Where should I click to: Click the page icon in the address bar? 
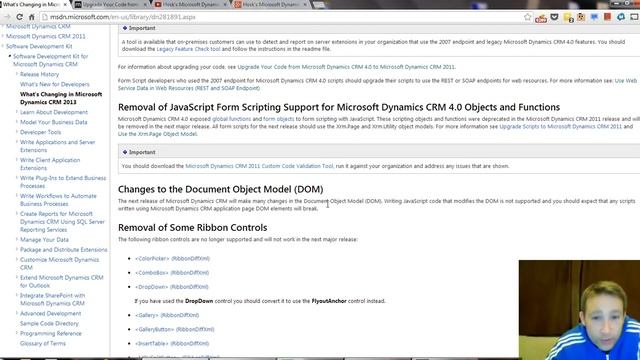tap(45, 17)
